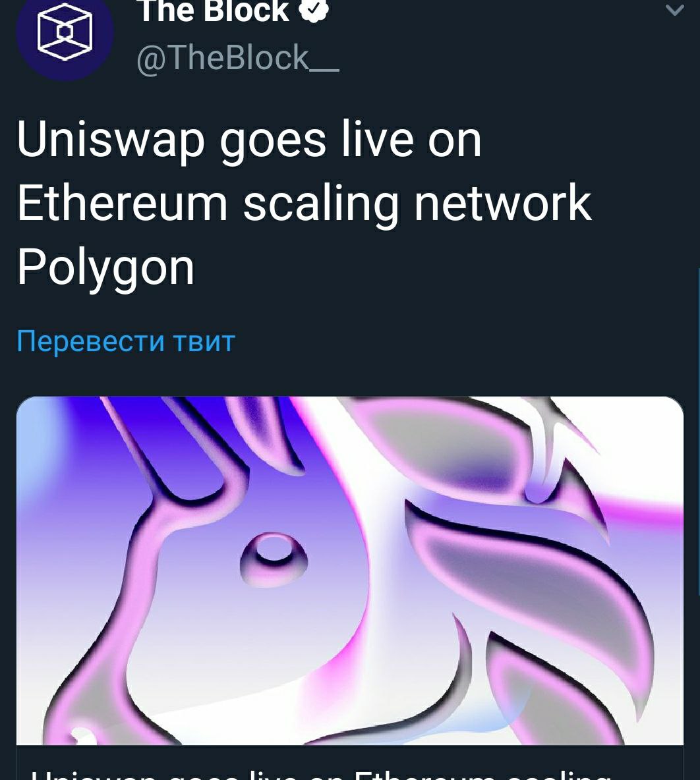Open The Block profile avatar

tap(65, 32)
